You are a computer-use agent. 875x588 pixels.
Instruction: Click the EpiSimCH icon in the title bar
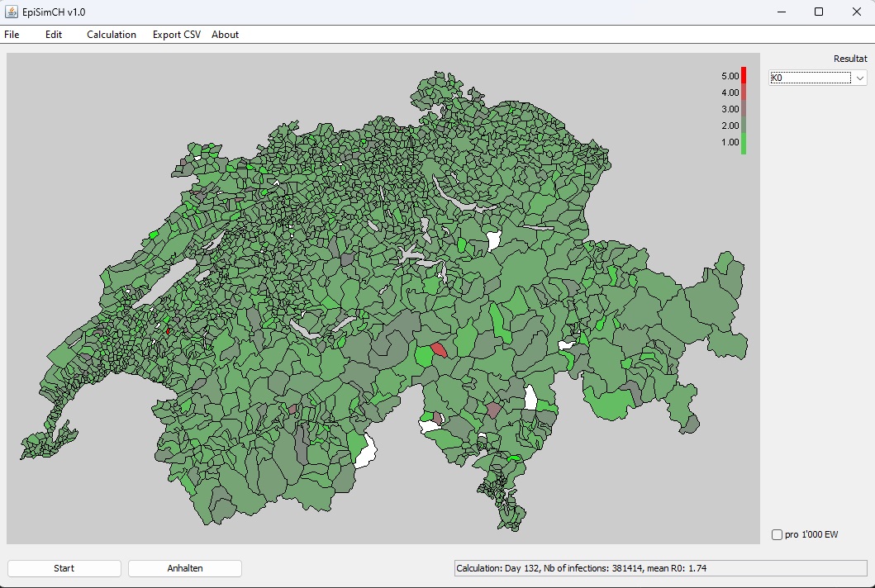(x=12, y=12)
